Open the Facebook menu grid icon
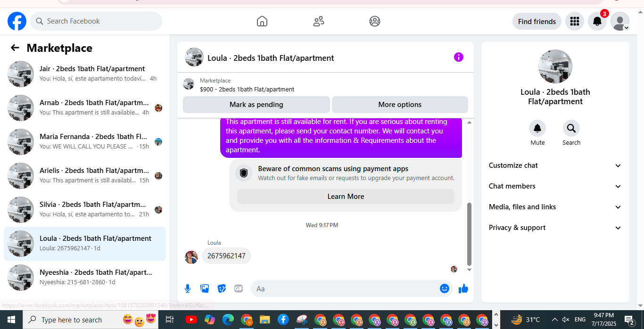The width and height of the screenshot is (644, 329). click(x=574, y=21)
